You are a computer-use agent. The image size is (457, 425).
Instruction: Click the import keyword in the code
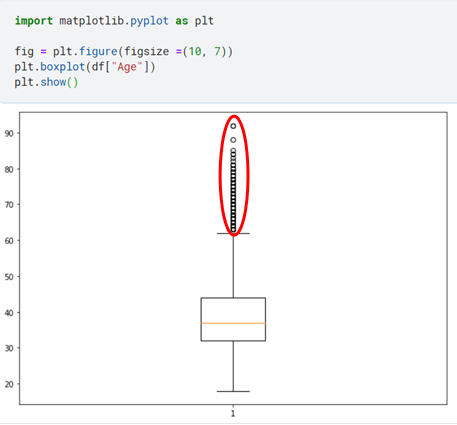coord(33,21)
